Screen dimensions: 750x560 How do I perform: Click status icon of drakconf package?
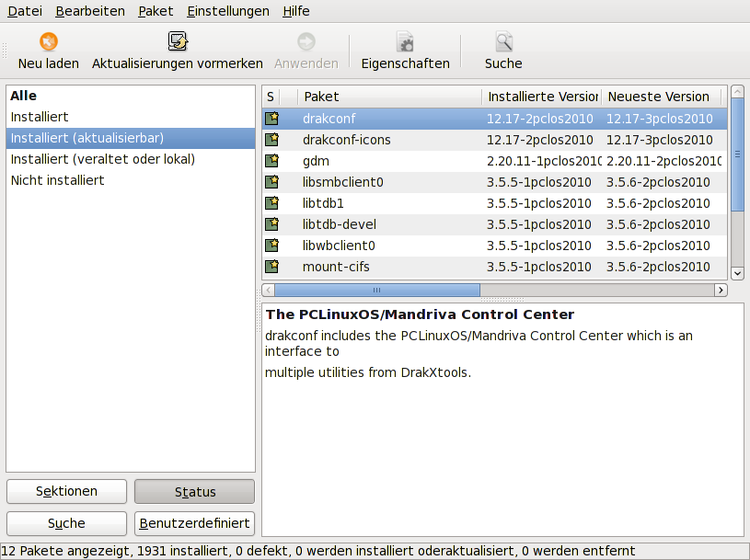coord(271,119)
